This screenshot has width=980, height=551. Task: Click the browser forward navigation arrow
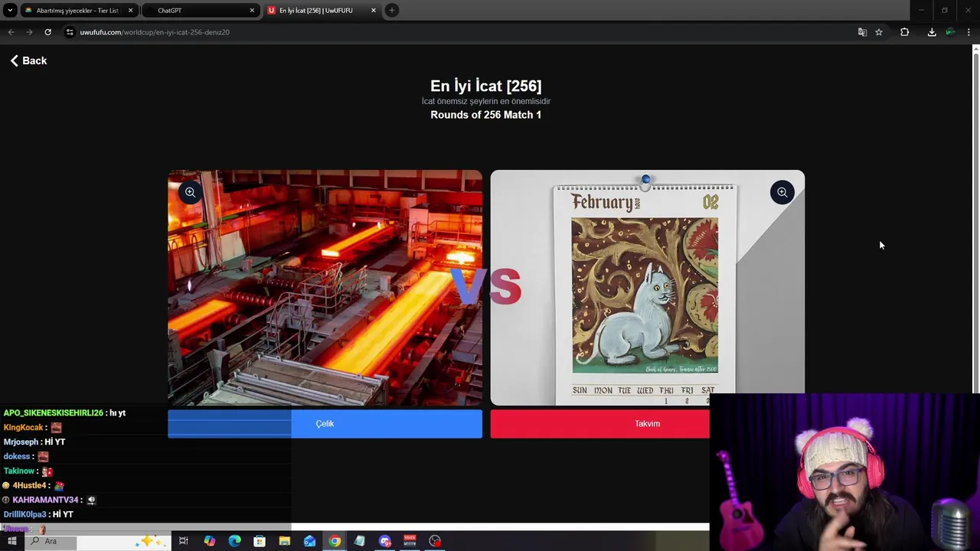[29, 32]
